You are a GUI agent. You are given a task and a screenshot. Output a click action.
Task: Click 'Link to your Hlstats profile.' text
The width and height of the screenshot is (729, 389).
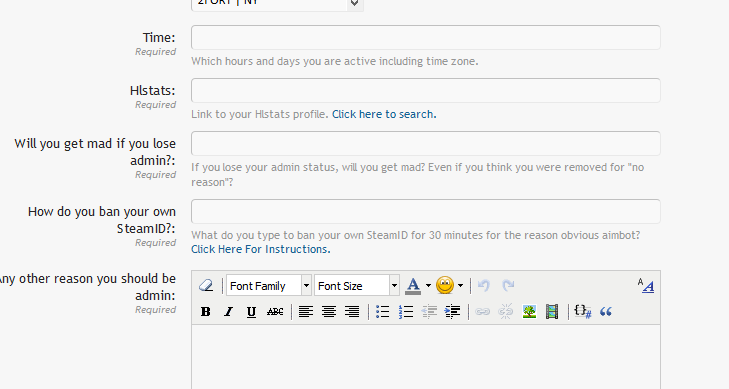(260, 114)
